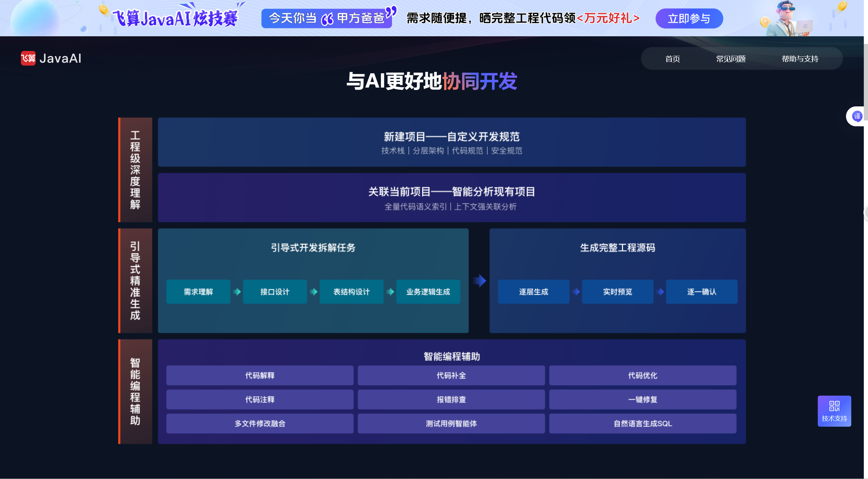
Task: Select the 一键修复 feature
Action: point(643,399)
